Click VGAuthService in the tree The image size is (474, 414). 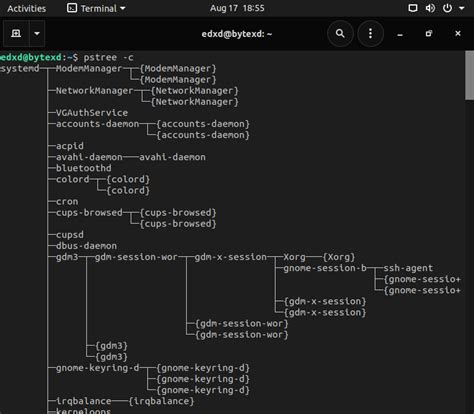(92, 113)
